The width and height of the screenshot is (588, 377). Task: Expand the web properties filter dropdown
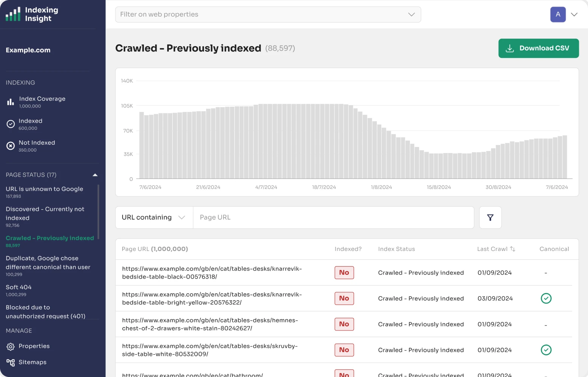point(411,14)
